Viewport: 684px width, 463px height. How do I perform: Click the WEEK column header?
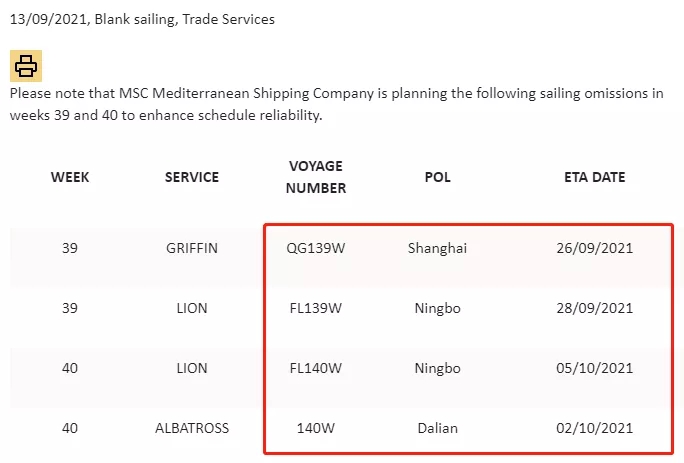tap(70, 177)
